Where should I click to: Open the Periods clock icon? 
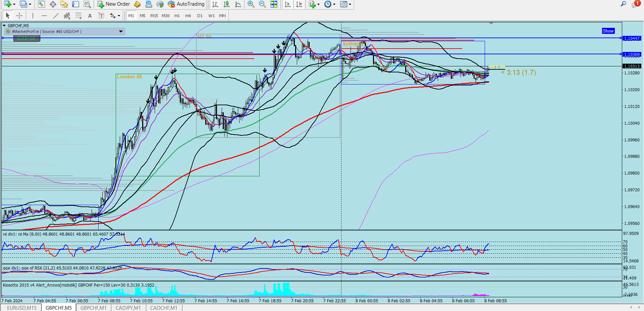328,4
